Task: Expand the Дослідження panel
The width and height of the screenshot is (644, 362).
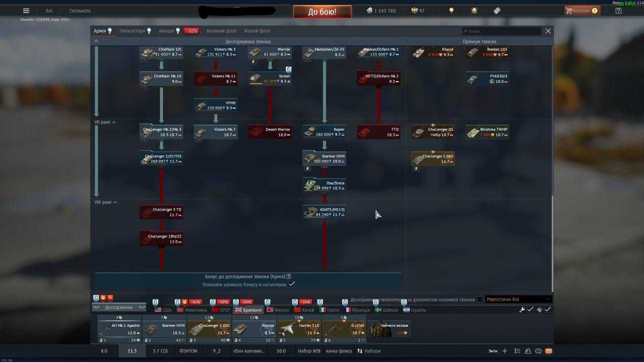Action: coord(119,307)
